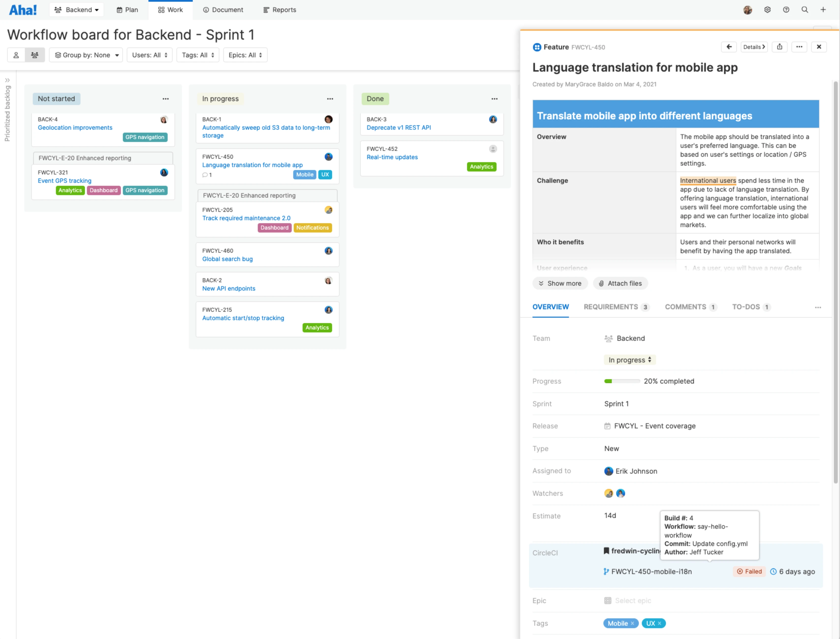Click the back arrow in feature drawer

click(x=729, y=47)
